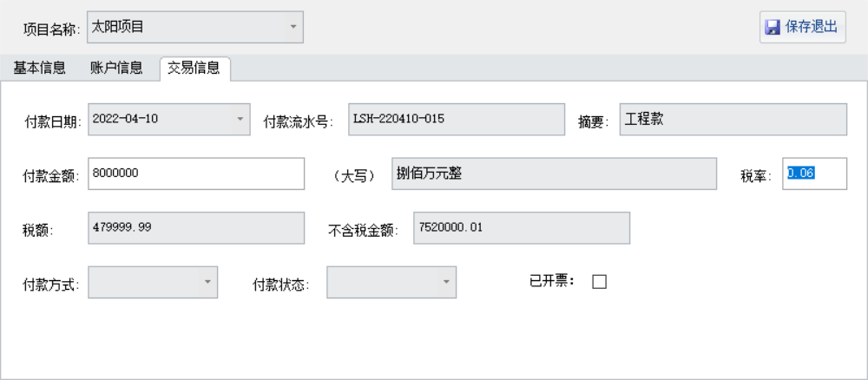This screenshot has width=868, height=380.
Task: Click the 太阳项目 text in project box
Action: tap(118, 27)
